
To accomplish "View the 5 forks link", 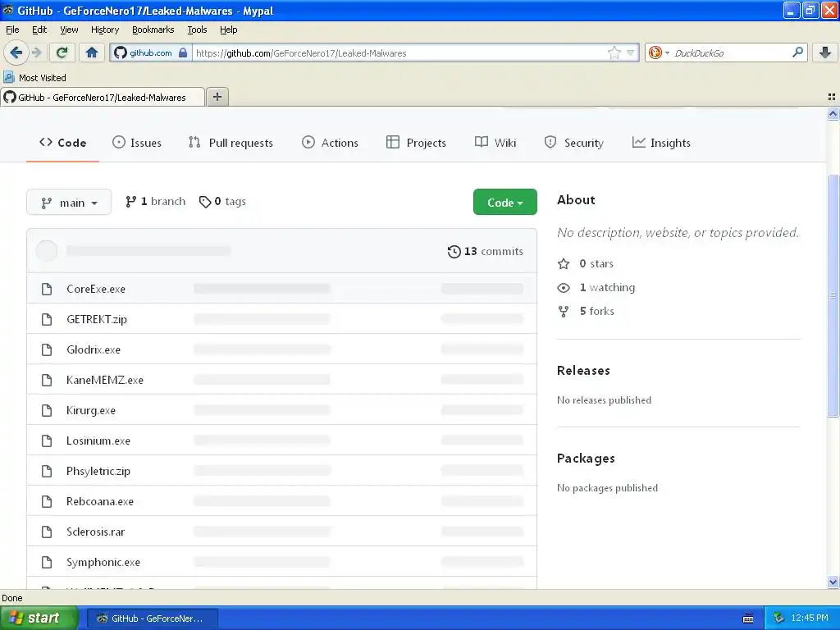I will [x=586, y=311].
